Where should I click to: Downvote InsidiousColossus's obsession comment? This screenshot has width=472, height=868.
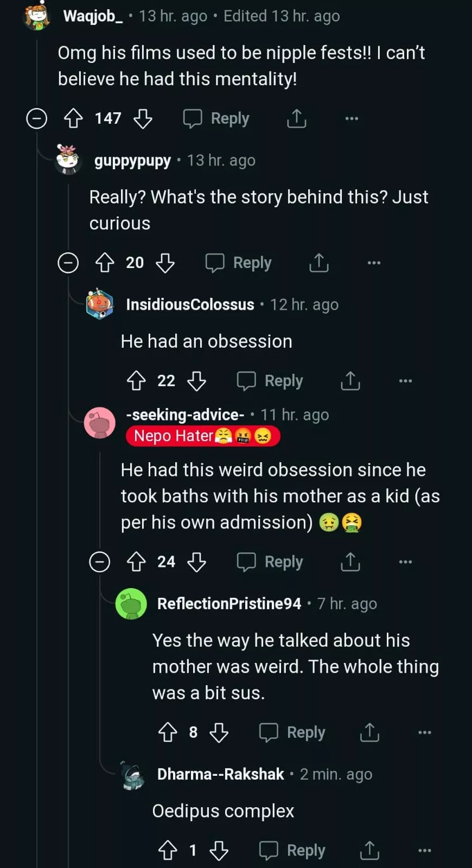[196, 381]
